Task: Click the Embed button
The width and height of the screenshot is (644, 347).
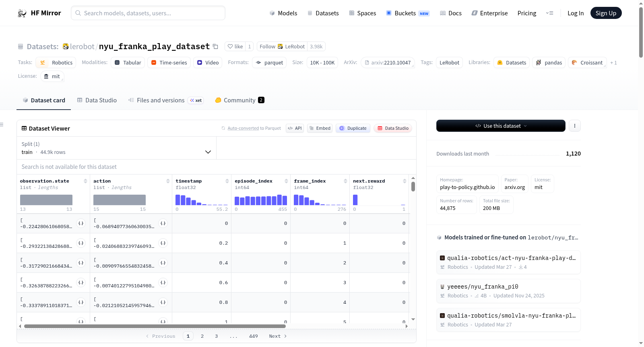Action: coord(320,128)
